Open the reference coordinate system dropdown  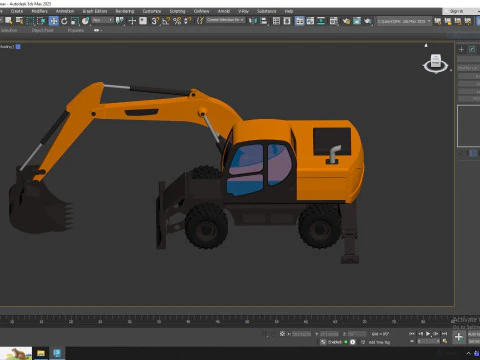pos(103,21)
